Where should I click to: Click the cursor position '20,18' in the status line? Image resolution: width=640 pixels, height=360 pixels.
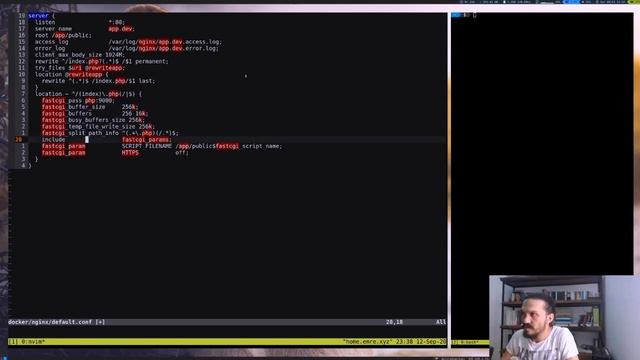[394, 322]
